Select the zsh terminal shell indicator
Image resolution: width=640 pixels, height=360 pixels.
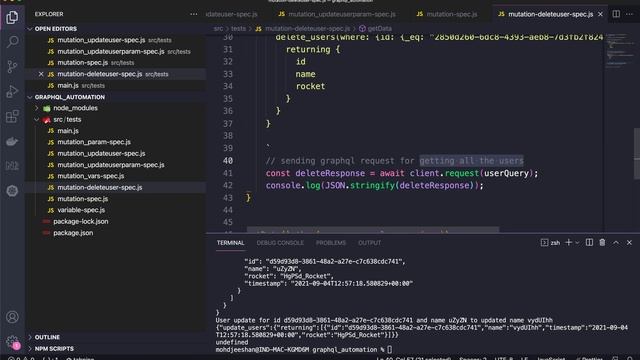pos(550,242)
